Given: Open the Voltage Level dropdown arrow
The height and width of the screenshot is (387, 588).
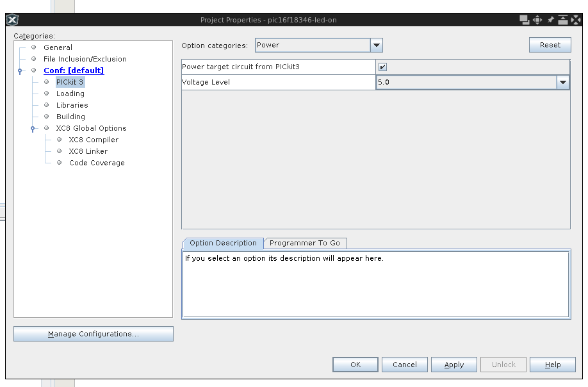Looking at the screenshot, I should 562,82.
